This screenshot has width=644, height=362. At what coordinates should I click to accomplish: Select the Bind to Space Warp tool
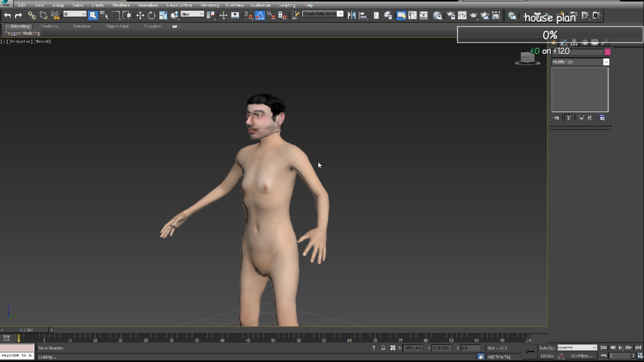pyautogui.click(x=55, y=16)
